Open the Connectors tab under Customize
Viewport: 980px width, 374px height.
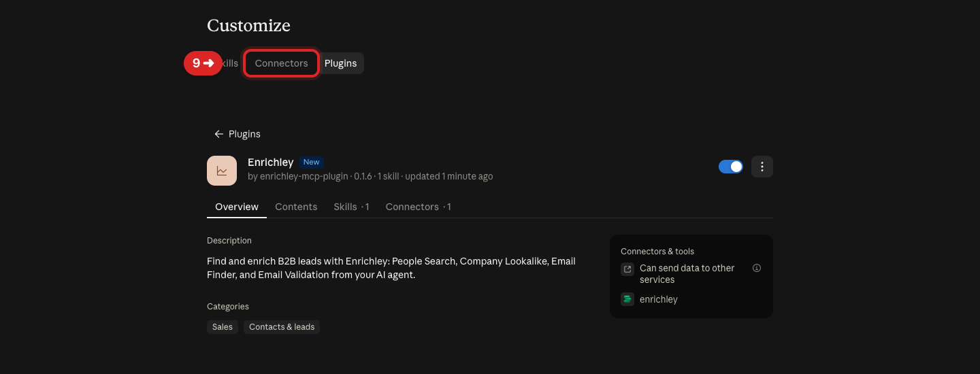281,63
